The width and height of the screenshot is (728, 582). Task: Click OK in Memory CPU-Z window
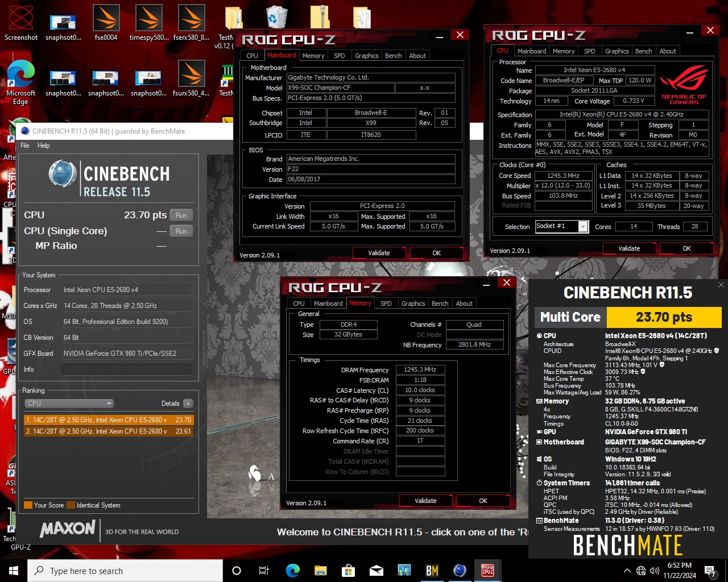pyautogui.click(x=483, y=501)
